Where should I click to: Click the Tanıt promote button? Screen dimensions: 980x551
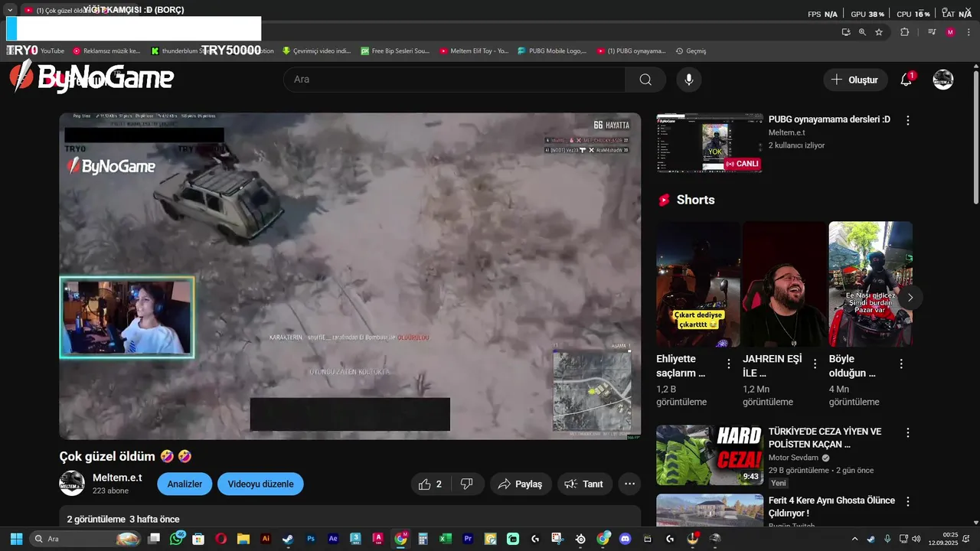click(584, 484)
